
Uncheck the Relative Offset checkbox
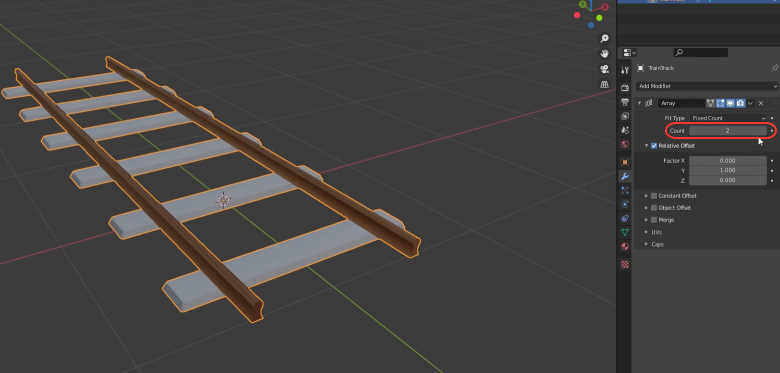pos(654,146)
